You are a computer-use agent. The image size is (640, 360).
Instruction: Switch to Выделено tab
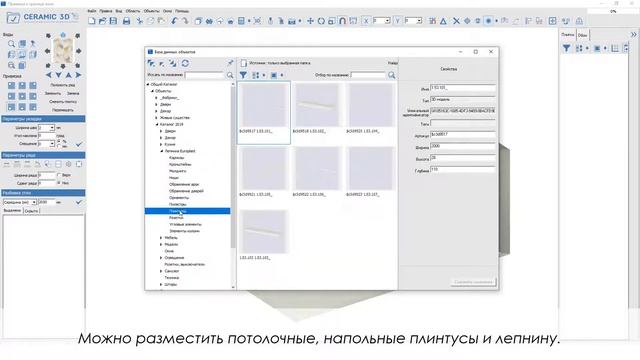pos(12,211)
